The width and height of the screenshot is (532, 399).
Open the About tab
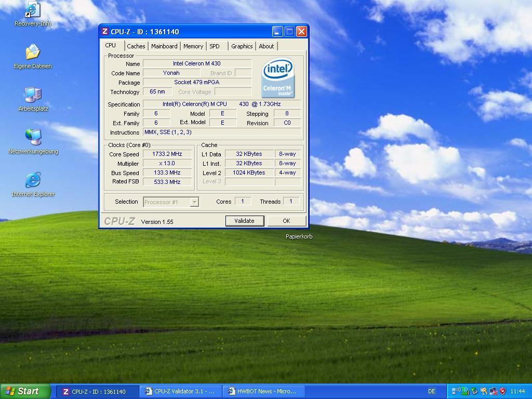click(x=267, y=46)
